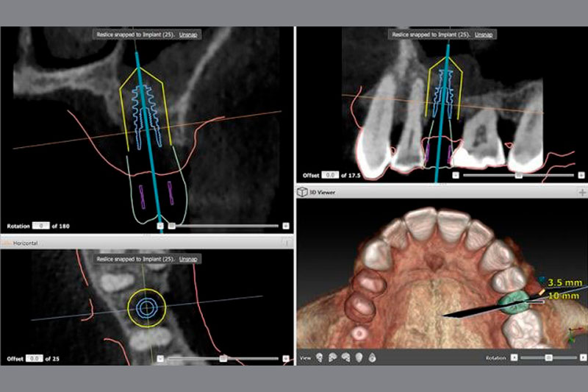Select the fourth skull view preset icon
The image size is (588, 392).
[x=359, y=357]
